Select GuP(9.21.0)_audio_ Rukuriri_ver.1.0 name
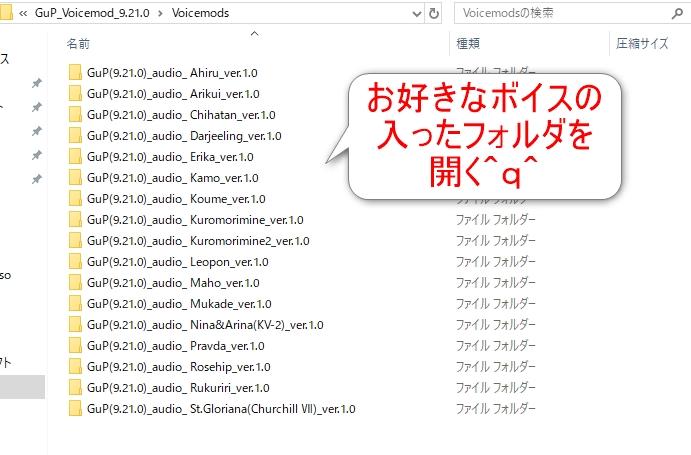Image resolution: width=691 pixels, height=455 pixels. (178, 388)
